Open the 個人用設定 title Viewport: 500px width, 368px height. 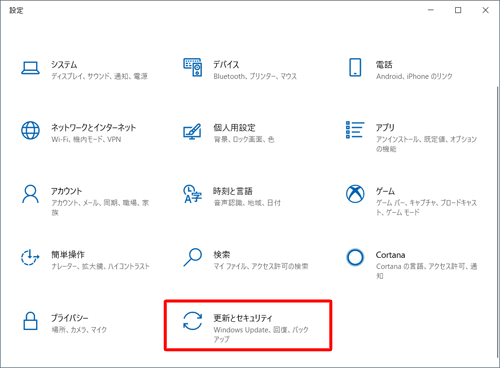click(234, 127)
